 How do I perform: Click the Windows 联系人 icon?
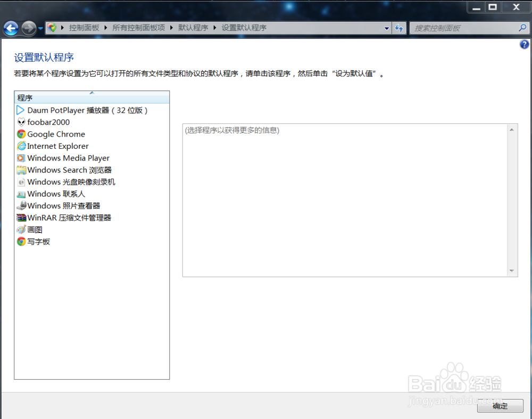click(x=21, y=194)
